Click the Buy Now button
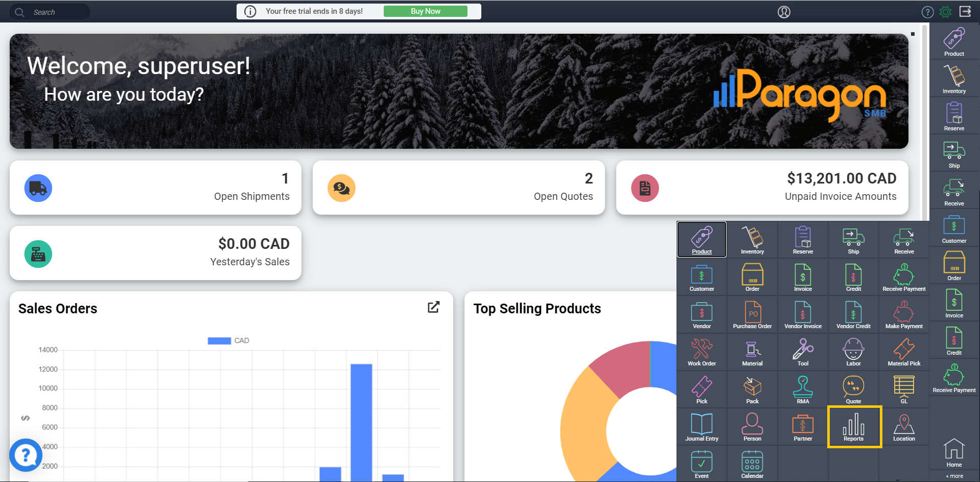Image resolution: width=980 pixels, height=482 pixels. [x=425, y=11]
